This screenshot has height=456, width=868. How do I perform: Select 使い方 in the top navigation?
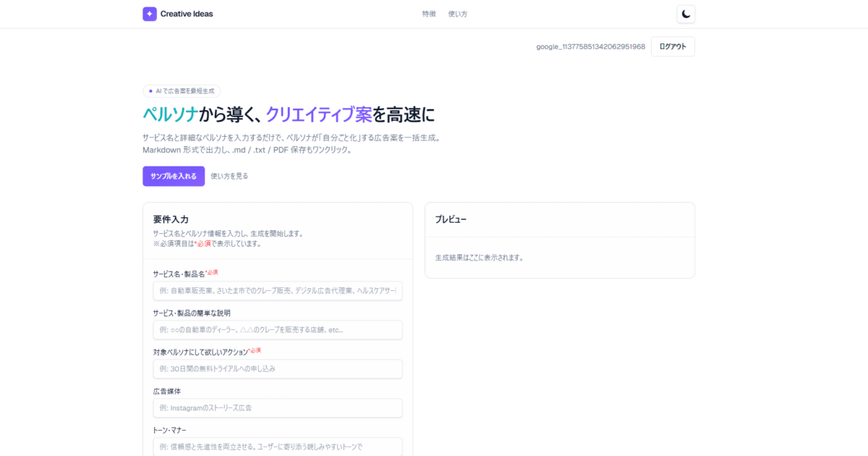click(x=458, y=13)
